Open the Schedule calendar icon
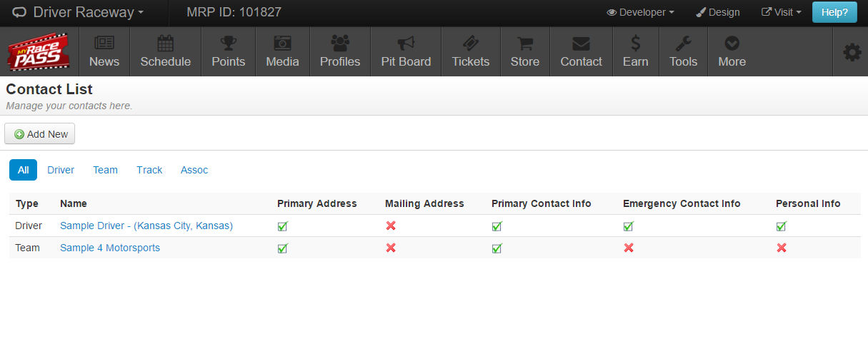The height and width of the screenshot is (359, 868). click(165, 43)
